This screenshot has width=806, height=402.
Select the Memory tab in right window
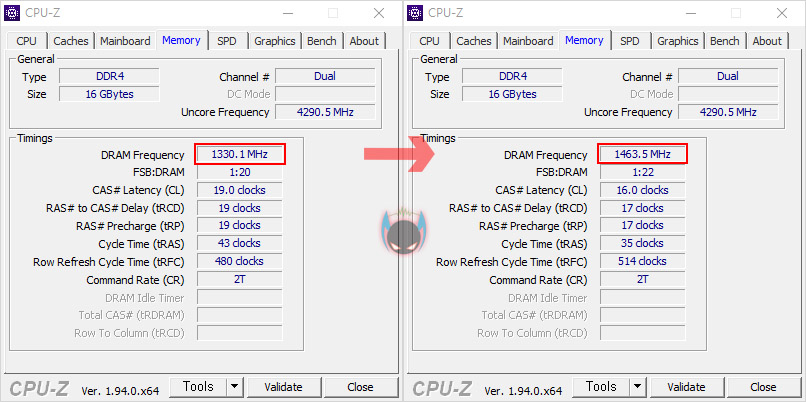584,40
